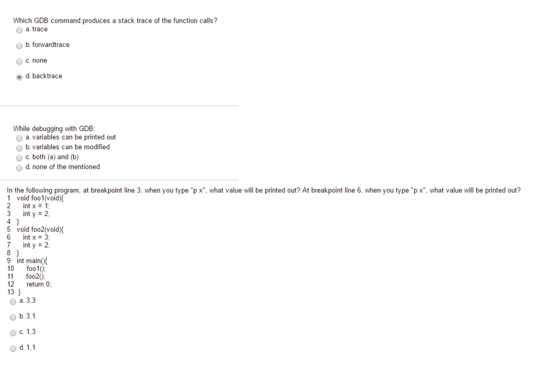Click the selected 'd. backtrace' radio button

pos(20,77)
